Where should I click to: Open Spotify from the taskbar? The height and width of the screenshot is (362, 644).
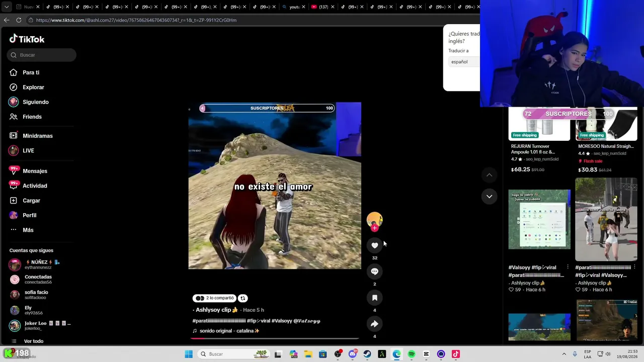(x=412, y=354)
